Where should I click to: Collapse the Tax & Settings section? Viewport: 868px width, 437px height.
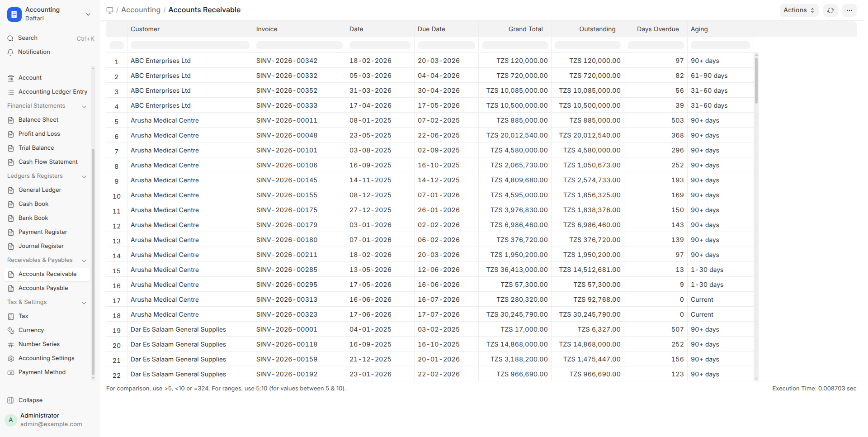point(84,303)
